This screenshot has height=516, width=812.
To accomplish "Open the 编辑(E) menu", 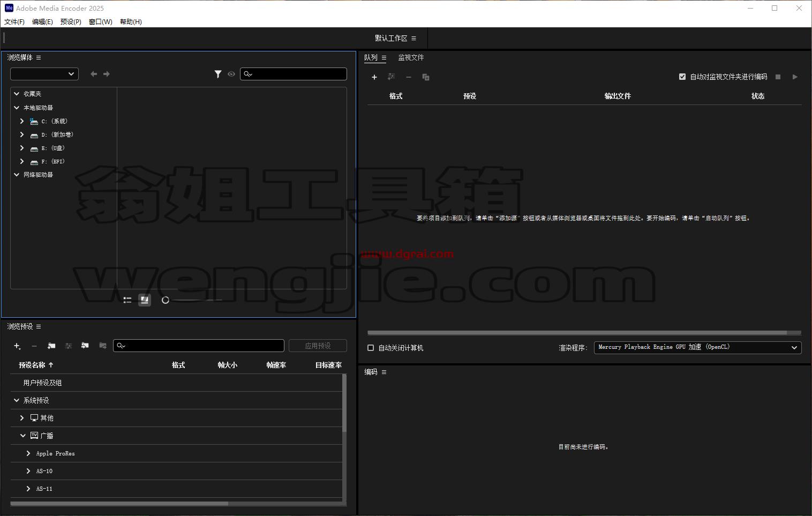I will click(42, 22).
